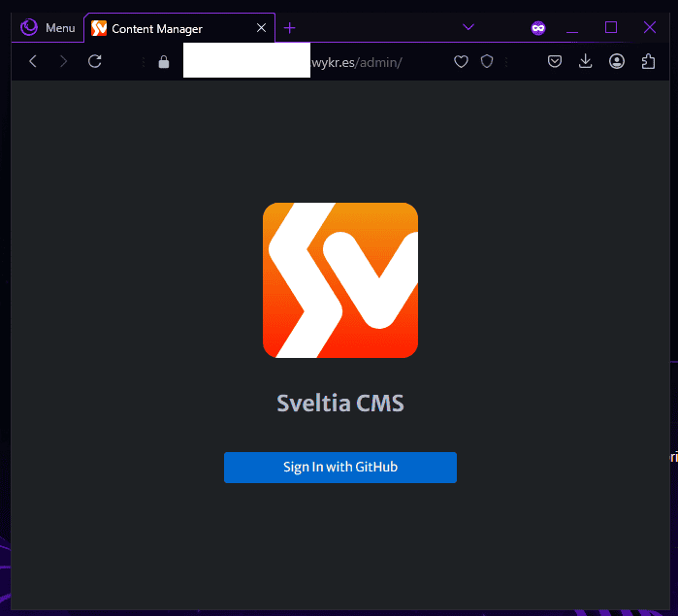
Task: Close the Content Manager tab
Action: [261, 28]
